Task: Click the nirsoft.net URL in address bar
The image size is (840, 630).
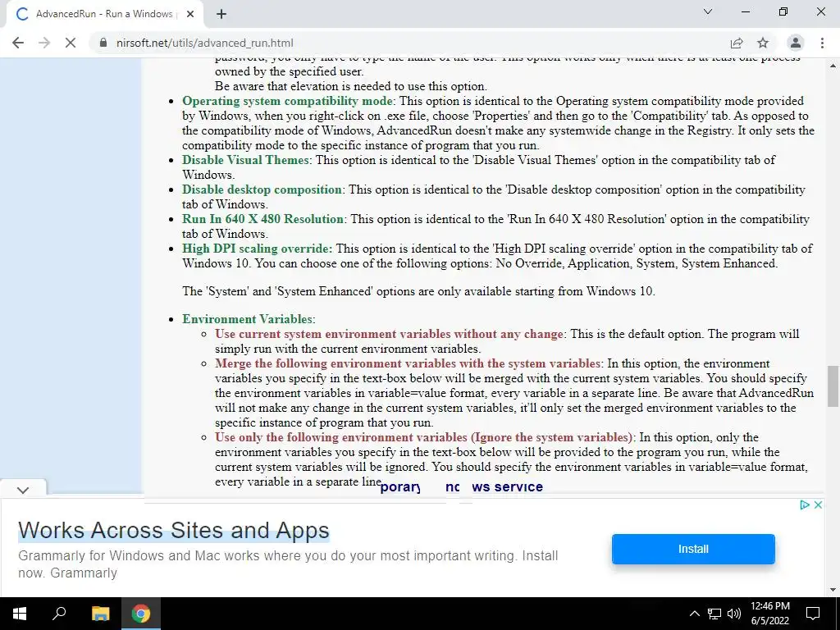Action: point(204,43)
